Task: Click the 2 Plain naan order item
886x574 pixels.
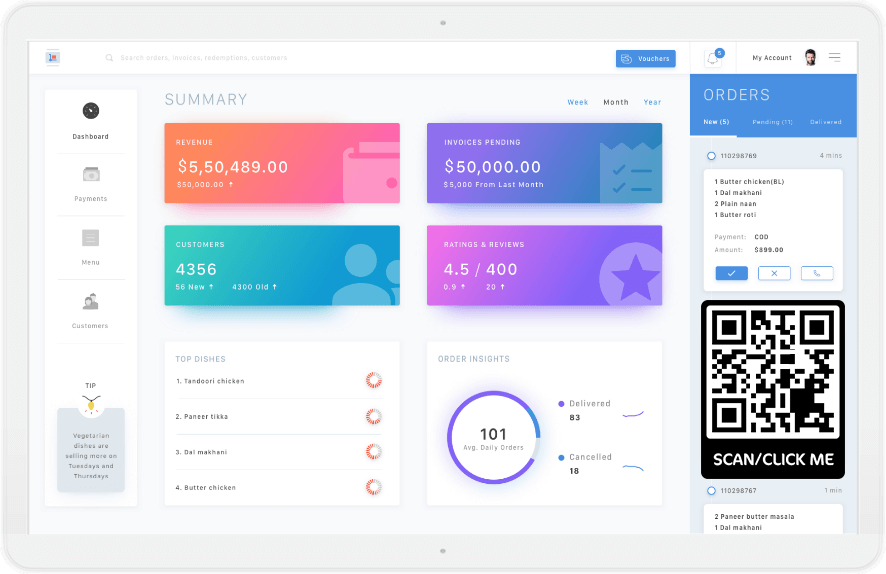Action: [735, 204]
